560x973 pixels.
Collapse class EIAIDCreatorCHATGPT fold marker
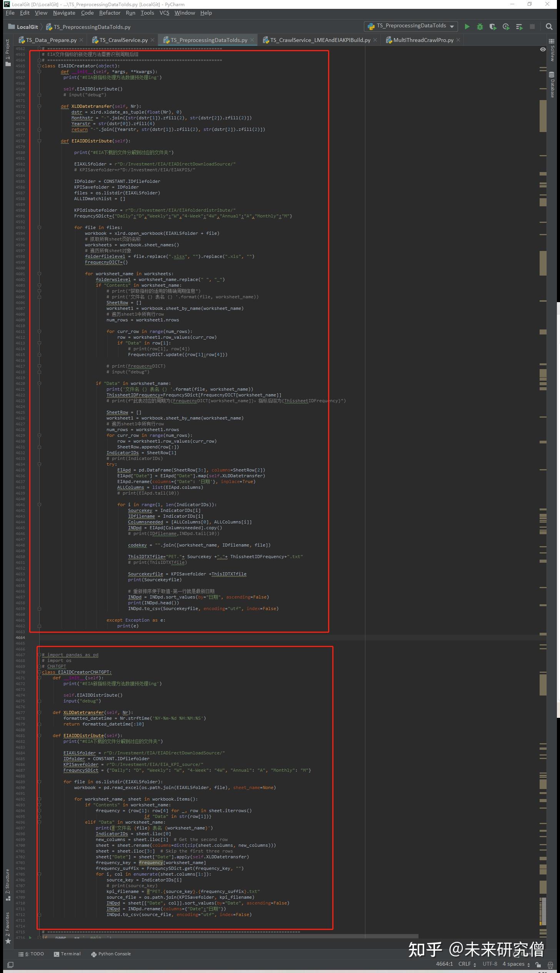coord(39,672)
